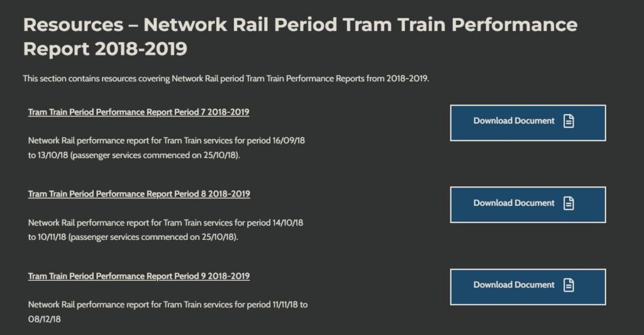The width and height of the screenshot is (644, 335).
Task: Open the Tram Train Period 7 2018-2019 link
Action: tap(138, 112)
